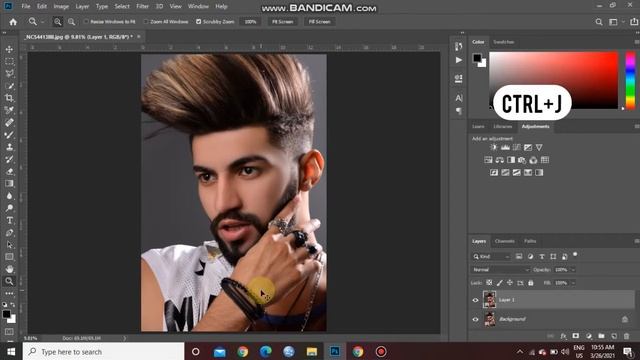The width and height of the screenshot is (640, 360).
Task: Select the Hand tool
Action: (9, 269)
